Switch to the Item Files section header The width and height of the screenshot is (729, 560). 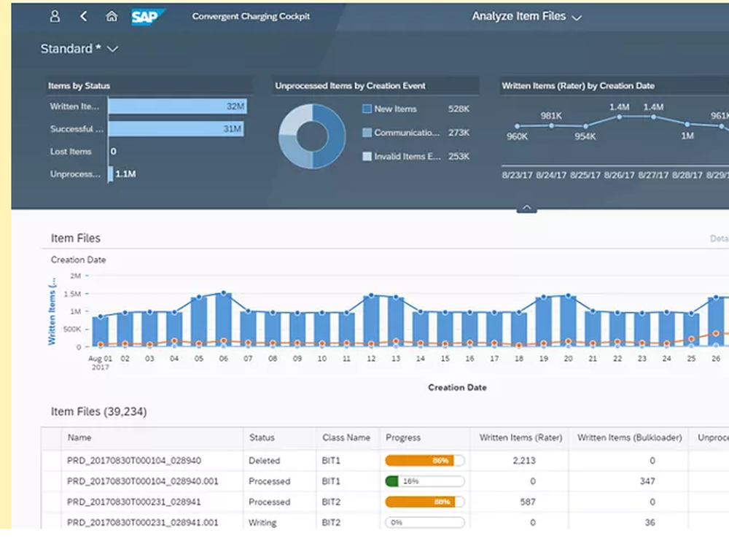coord(75,238)
